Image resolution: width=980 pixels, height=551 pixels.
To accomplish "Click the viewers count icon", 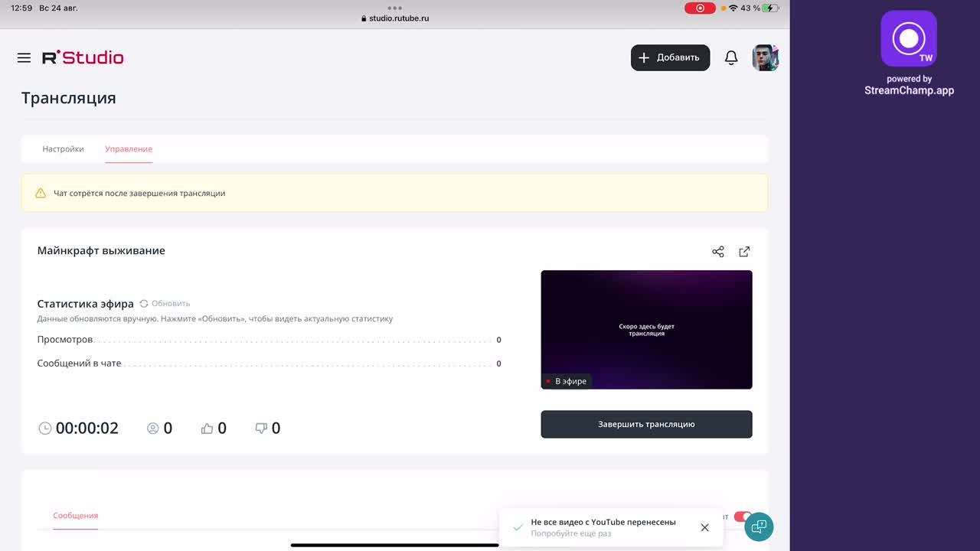I will click(152, 429).
